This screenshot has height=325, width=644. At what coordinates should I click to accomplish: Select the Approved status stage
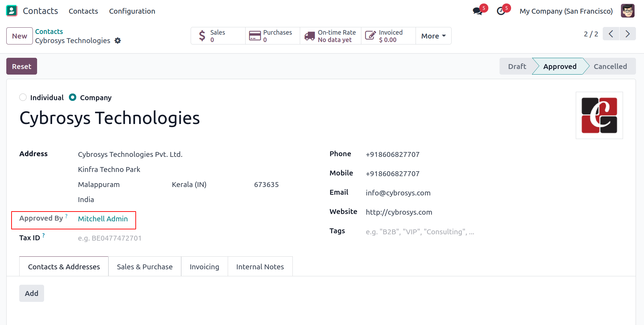pos(560,66)
